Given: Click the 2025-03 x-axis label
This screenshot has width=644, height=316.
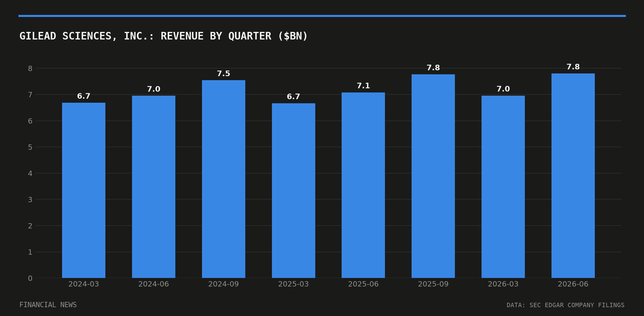Looking at the screenshot, I should 294,284.
